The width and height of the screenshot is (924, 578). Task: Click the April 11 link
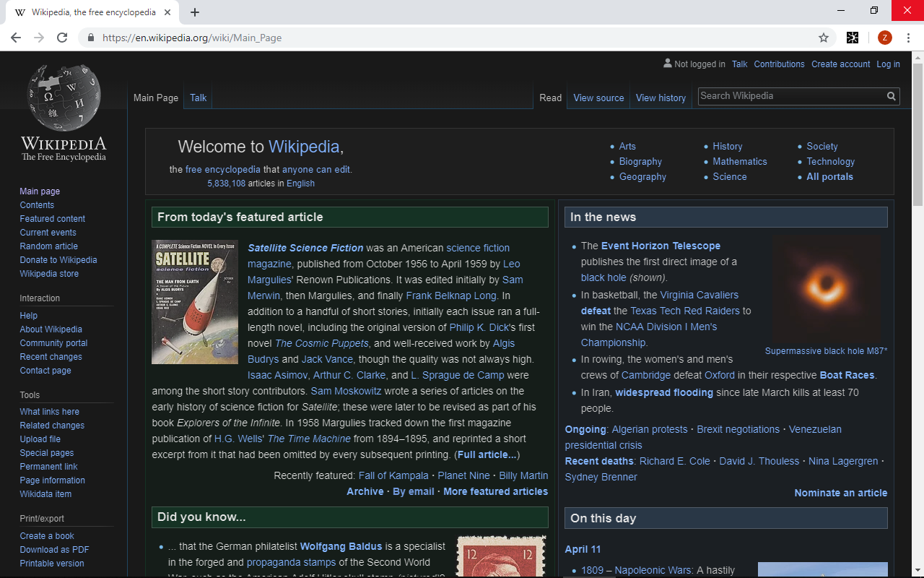click(x=583, y=549)
